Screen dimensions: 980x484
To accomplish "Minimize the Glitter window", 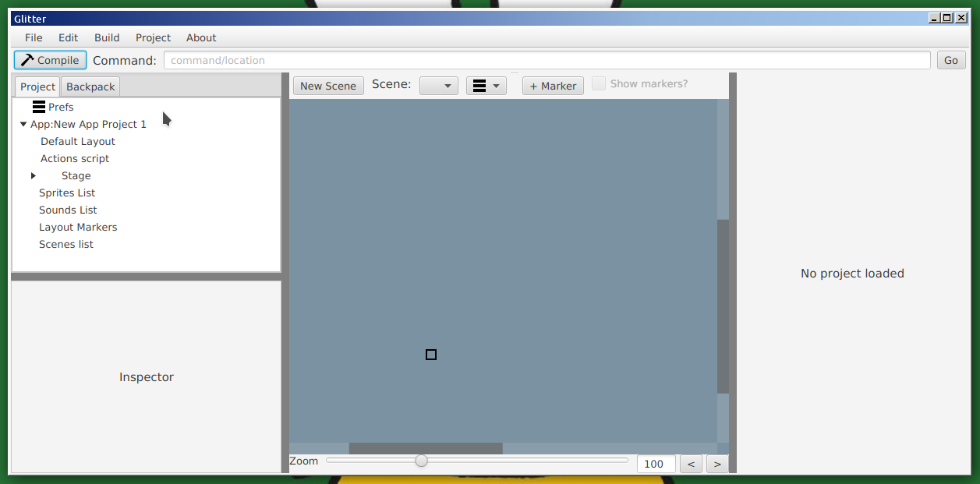I will click(x=934, y=18).
